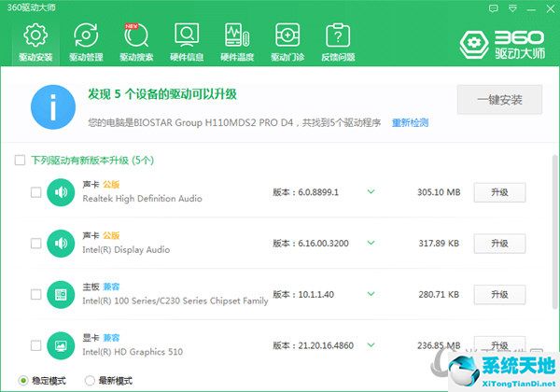Click the 一键安装 button
This screenshot has width=560, height=392.
pos(499,100)
